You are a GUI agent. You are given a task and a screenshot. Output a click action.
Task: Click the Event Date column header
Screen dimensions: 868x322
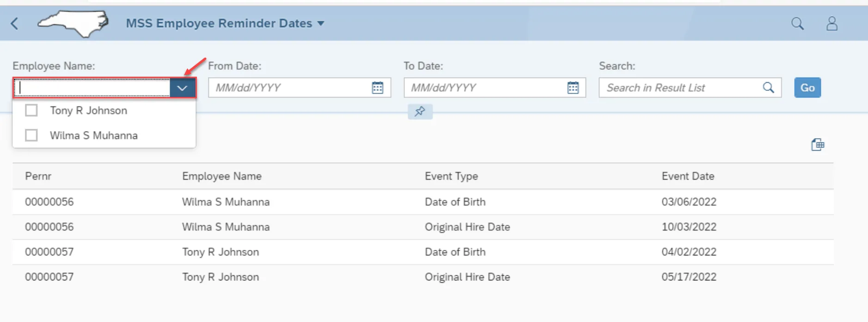click(688, 176)
